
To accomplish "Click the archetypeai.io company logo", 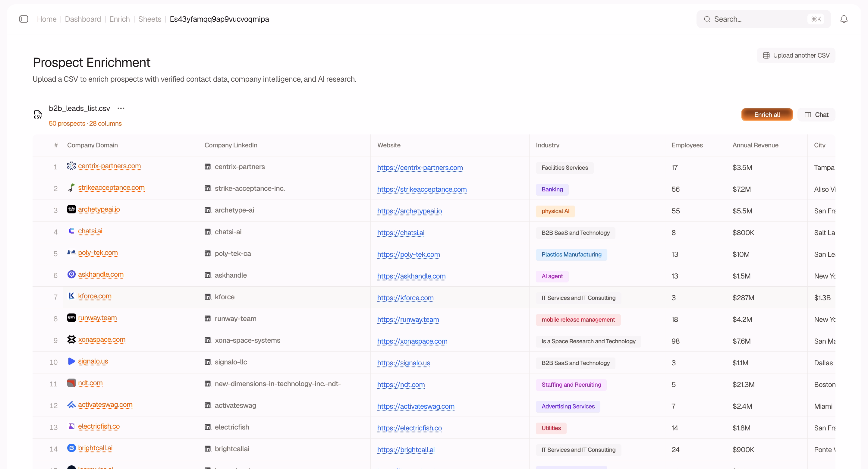I will pyautogui.click(x=71, y=209).
